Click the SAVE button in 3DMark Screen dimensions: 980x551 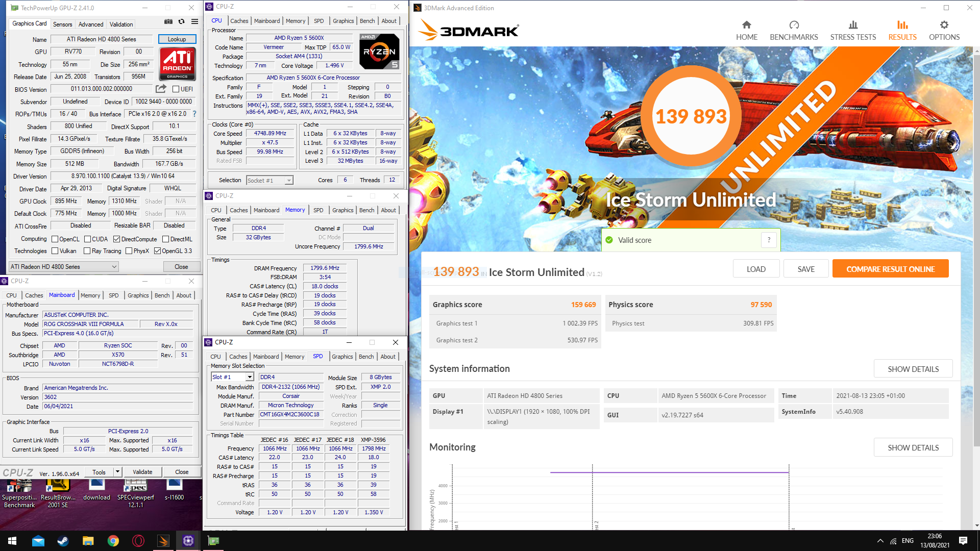coord(806,269)
